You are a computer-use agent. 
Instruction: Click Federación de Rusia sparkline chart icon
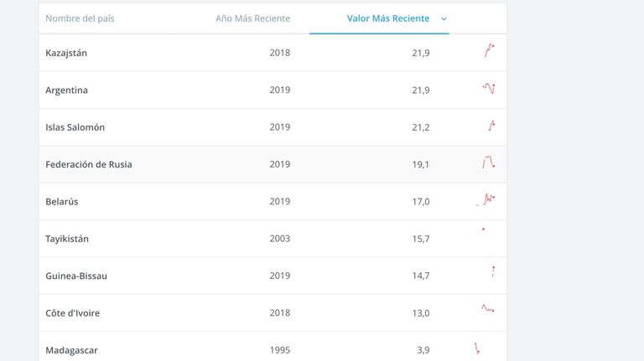[488, 162]
